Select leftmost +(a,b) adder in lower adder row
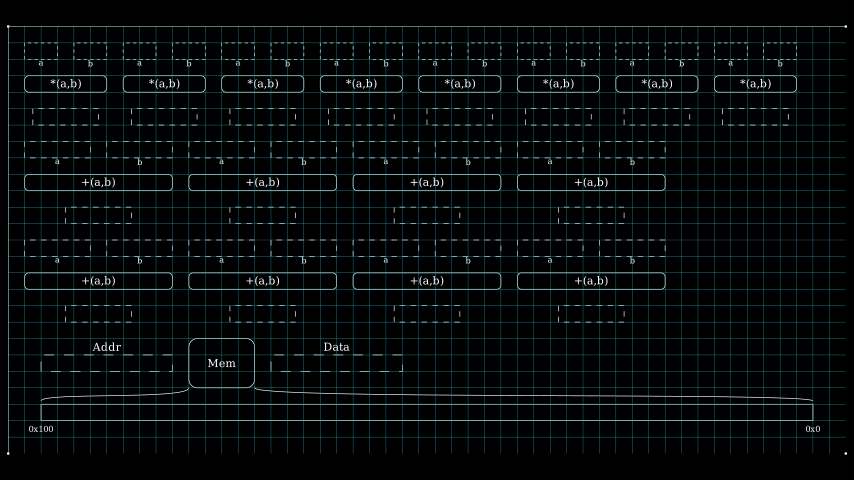Image resolution: width=854 pixels, height=480 pixels. coord(98,281)
